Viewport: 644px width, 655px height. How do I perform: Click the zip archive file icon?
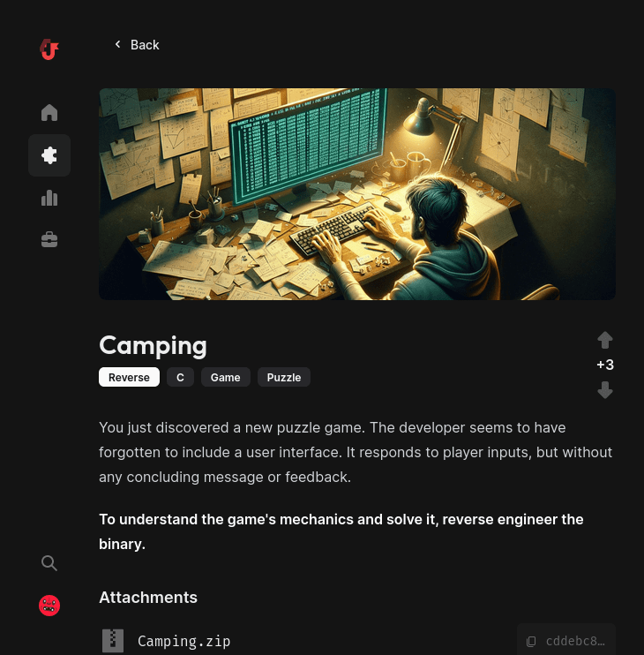[113, 640]
